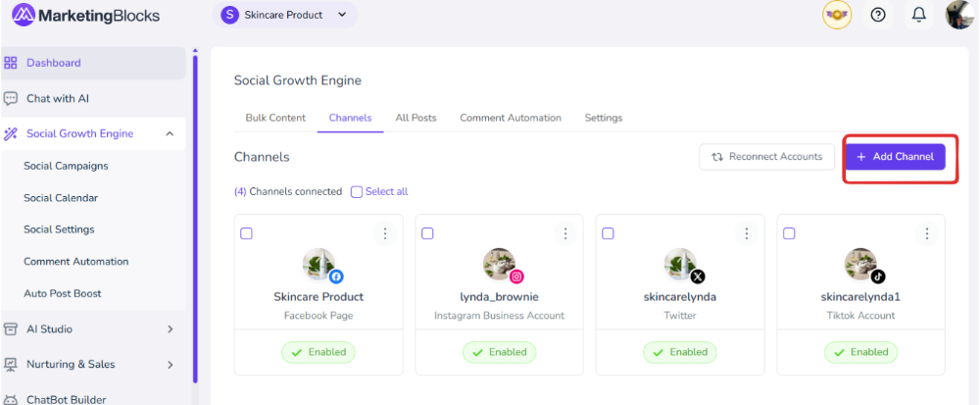Click the sidebar vertical scrollbar

click(x=195, y=216)
